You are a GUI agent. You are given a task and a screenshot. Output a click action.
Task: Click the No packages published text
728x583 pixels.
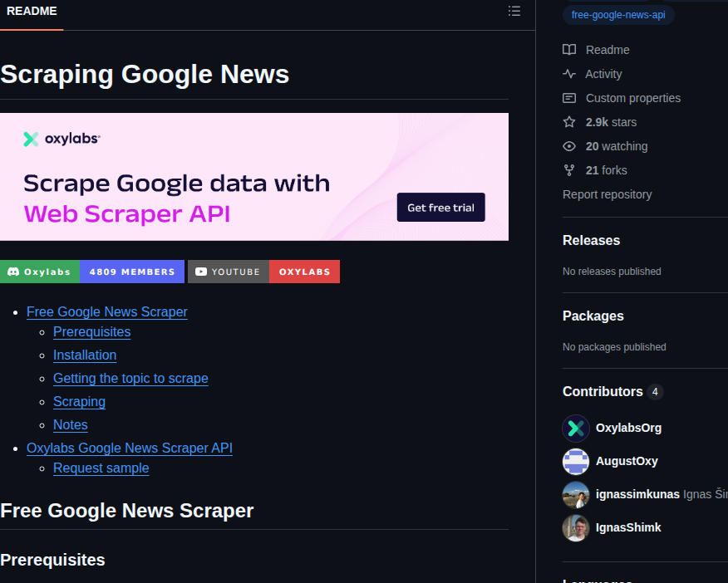(614, 347)
